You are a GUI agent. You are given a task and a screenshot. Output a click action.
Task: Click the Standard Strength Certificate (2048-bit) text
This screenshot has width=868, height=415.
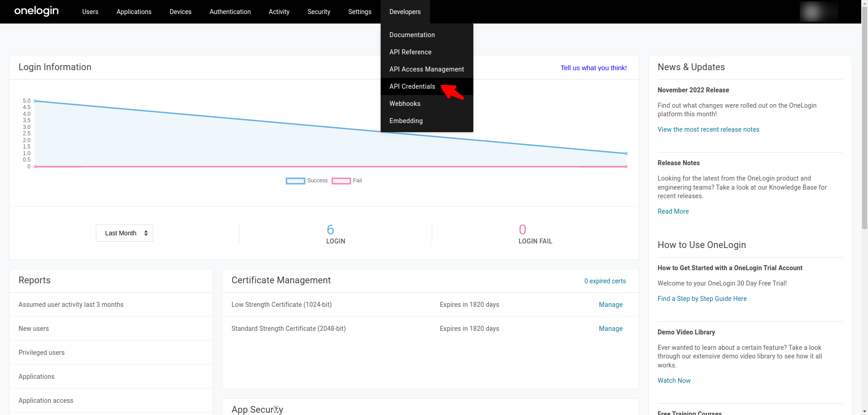pyautogui.click(x=288, y=329)
